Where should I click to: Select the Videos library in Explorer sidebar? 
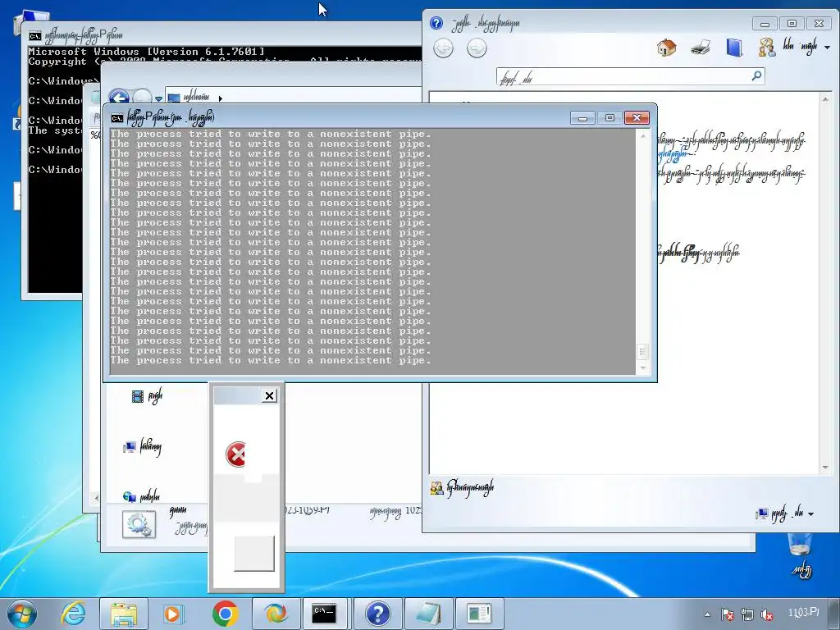pyautogui.click(x=147, y=396)
